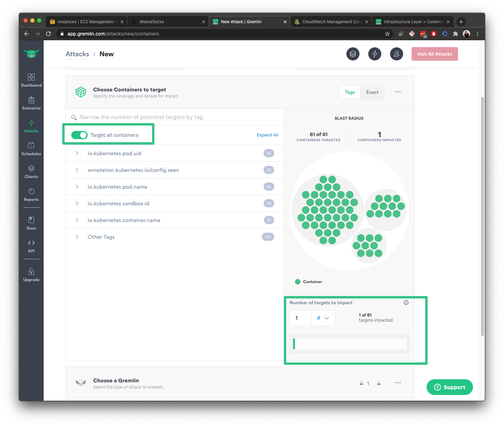Click the lightning bolt icon in header
The width and height of the screenshot is (504, 426).
[375, 54]
